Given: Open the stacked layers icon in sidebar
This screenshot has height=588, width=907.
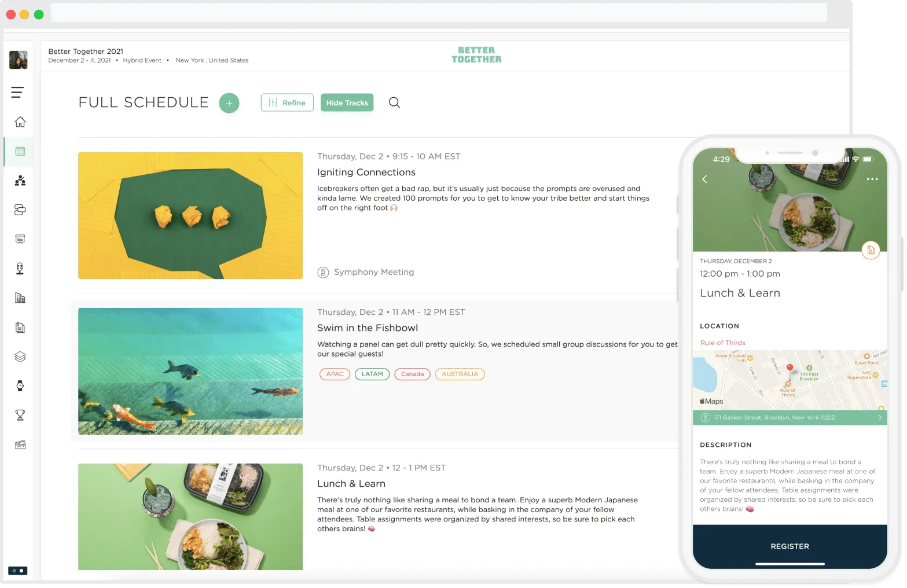Looking at the screenshot, I should tap(20, 357).
